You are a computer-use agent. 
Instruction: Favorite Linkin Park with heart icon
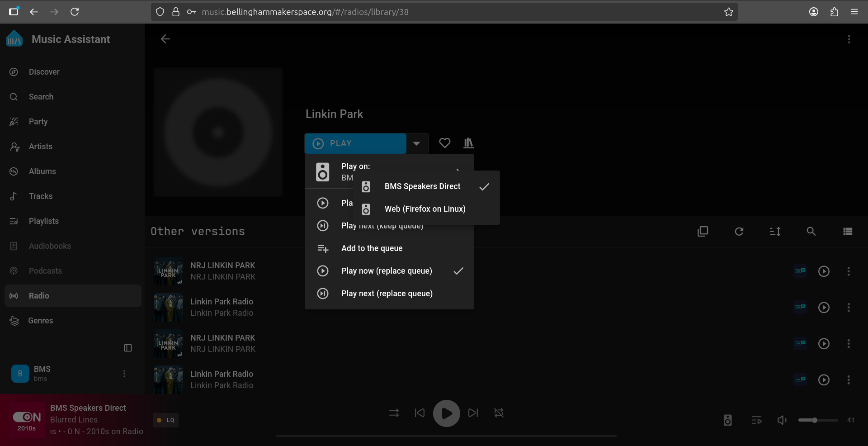pyautogui.click(x=445, y=143)
